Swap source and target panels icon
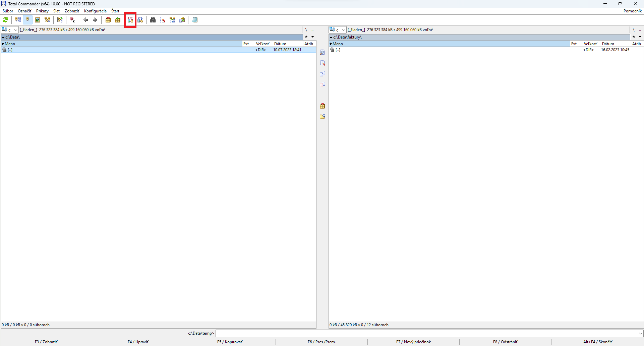 (x=60, y=20)
